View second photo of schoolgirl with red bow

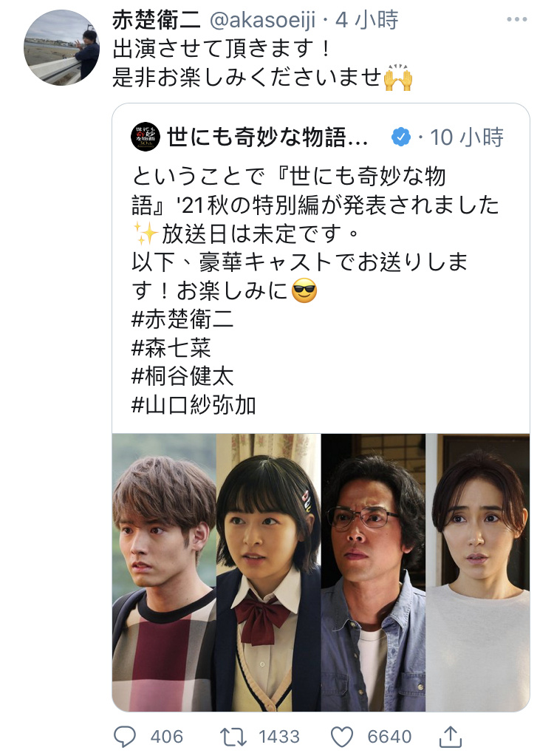[x=269, y=572]
